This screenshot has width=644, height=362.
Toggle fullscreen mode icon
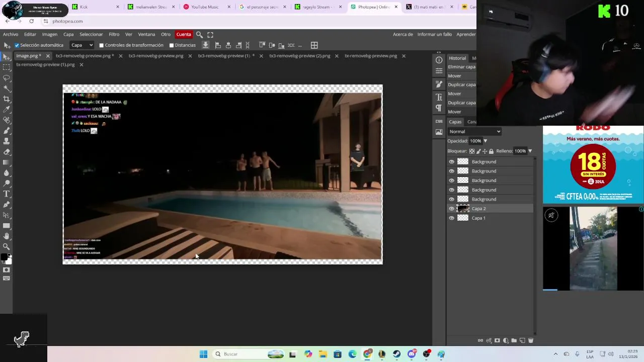coord(210,35)
